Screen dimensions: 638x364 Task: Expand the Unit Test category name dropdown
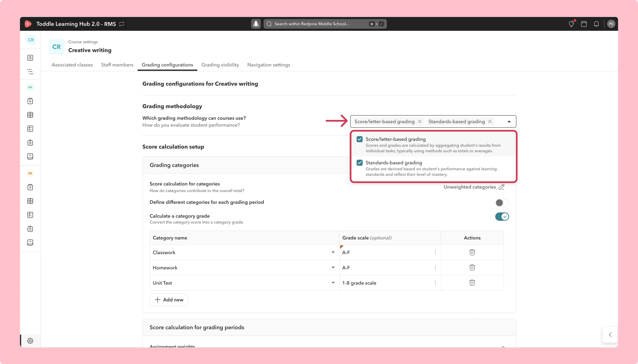tap(333, 283)
